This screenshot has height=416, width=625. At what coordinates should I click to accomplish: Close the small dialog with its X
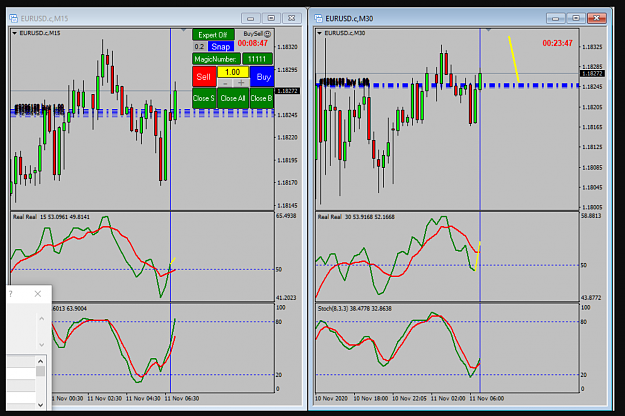(x=38, y=294)
